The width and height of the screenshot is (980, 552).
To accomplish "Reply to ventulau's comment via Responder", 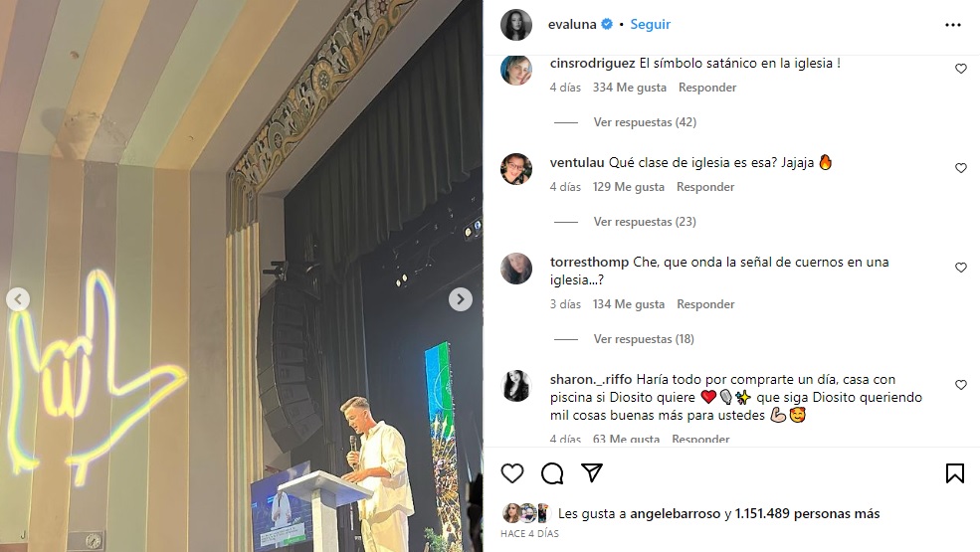I will 705,187.
